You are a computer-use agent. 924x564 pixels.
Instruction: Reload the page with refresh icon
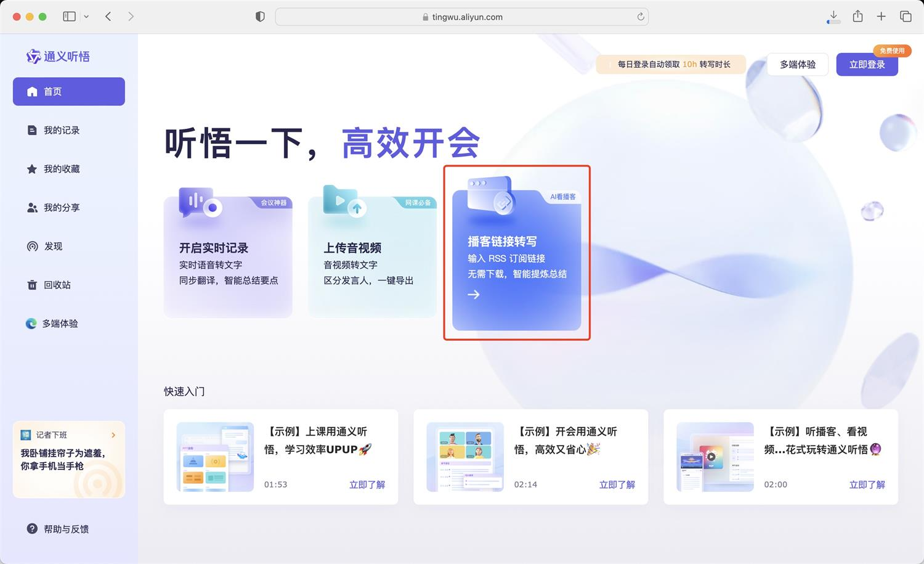[x=641, y=17]
